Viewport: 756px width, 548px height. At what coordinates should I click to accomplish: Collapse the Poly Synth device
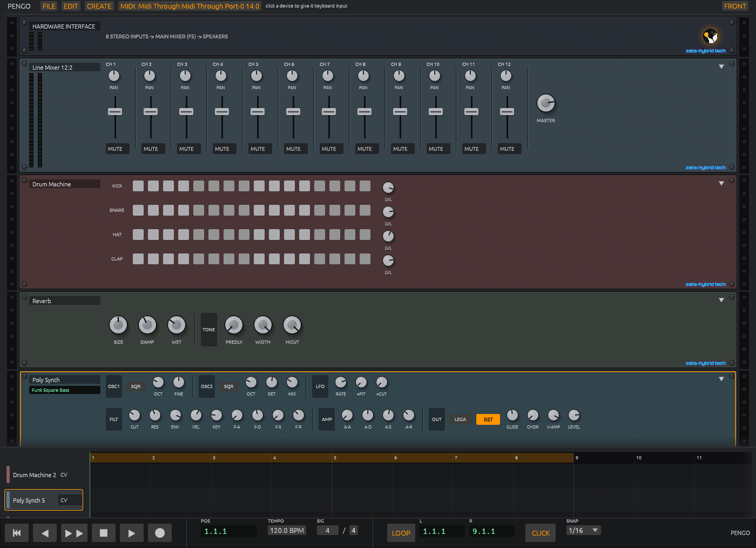click(721, 379)
